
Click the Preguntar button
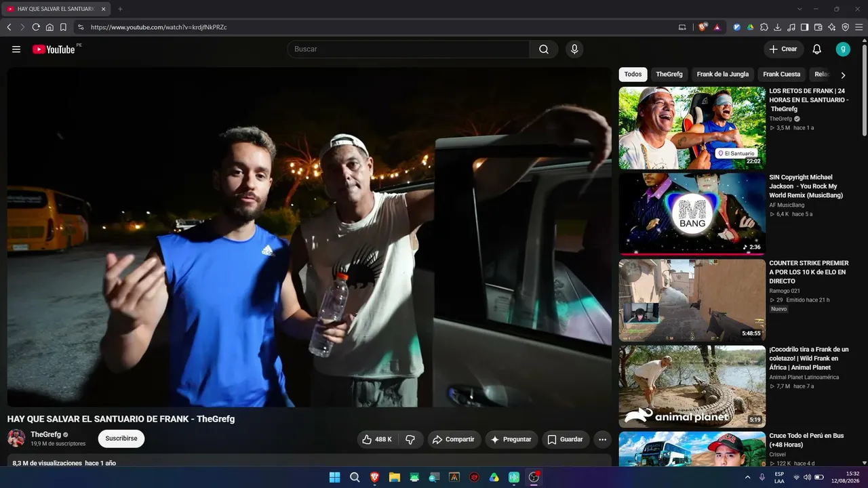point(511,439)
